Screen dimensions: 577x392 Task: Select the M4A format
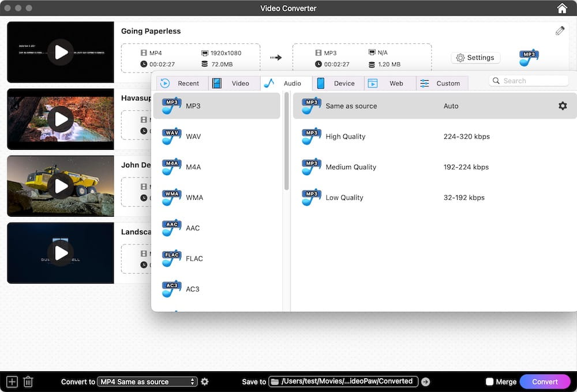click(194, 167)
